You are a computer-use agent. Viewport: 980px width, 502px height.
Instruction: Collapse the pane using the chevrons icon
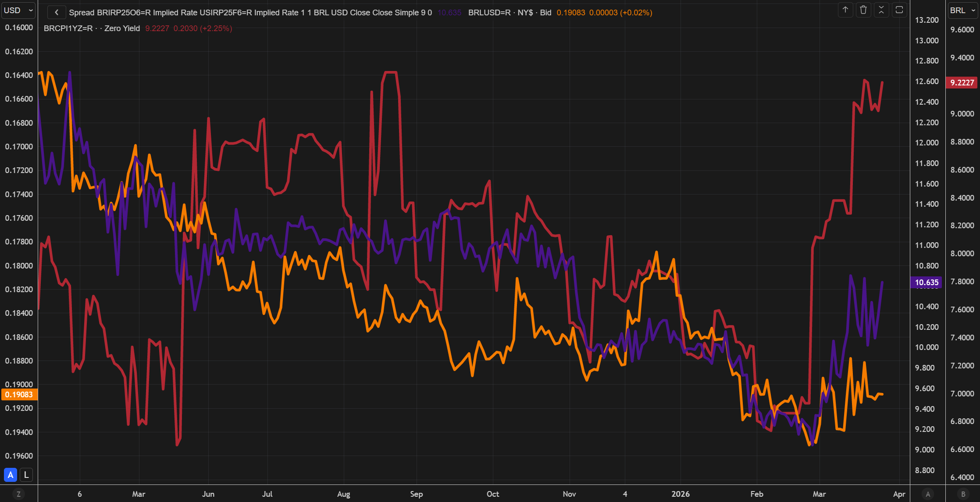[x=881, y=10]
